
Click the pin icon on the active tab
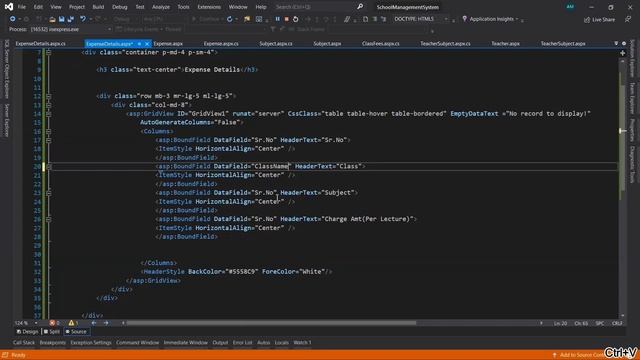pyautogui.click(x=139, y=44)
